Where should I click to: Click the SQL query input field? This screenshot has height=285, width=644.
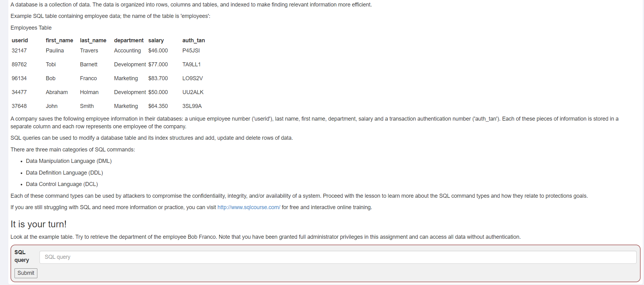[338, 257]
